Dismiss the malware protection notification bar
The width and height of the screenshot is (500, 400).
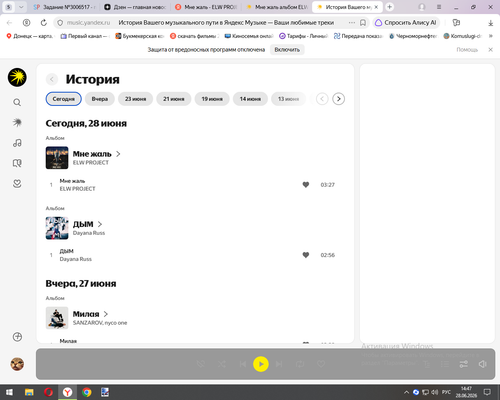click(490, 50)
